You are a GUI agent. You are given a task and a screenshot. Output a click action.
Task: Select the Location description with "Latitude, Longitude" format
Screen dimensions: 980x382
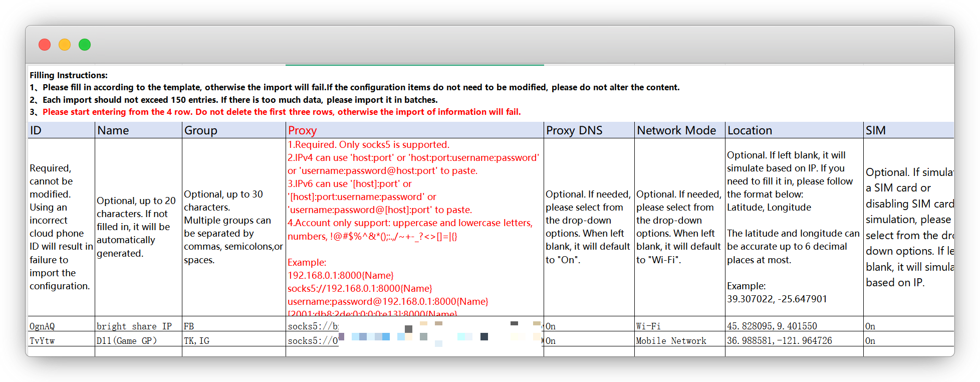tap(794, 227)
